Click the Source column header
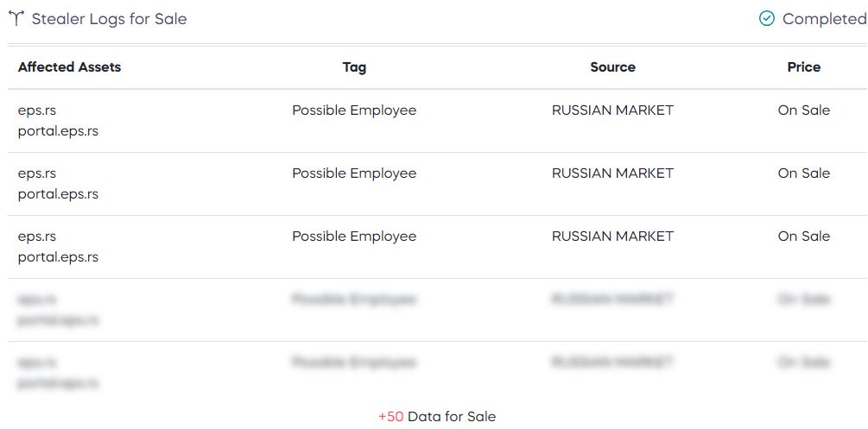The width and height of the screenshot is (868, 429). (612, 67)
